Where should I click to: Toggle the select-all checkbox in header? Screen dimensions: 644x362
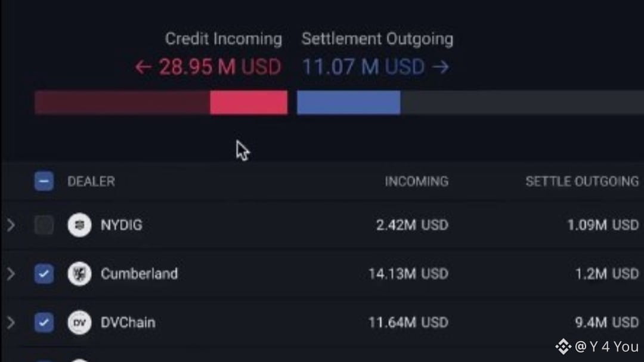(x=44, y=181)
